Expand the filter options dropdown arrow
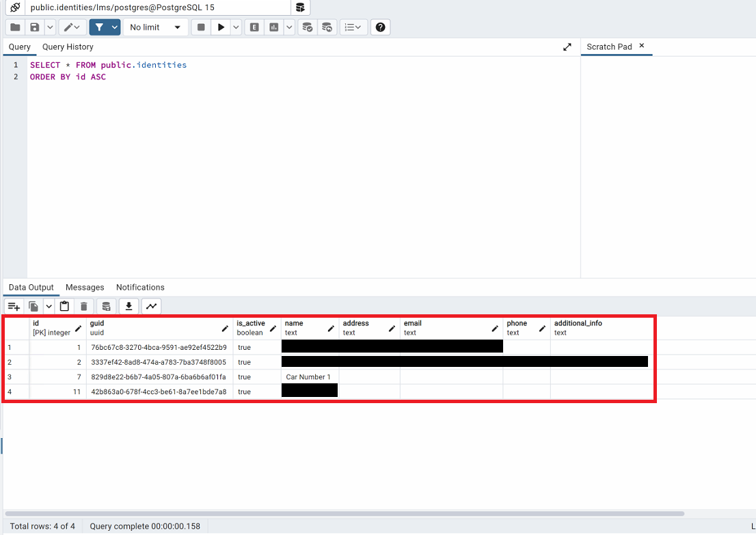Viewport: 756px width, 535px height. pyautogui.click(x=114, y=27)
